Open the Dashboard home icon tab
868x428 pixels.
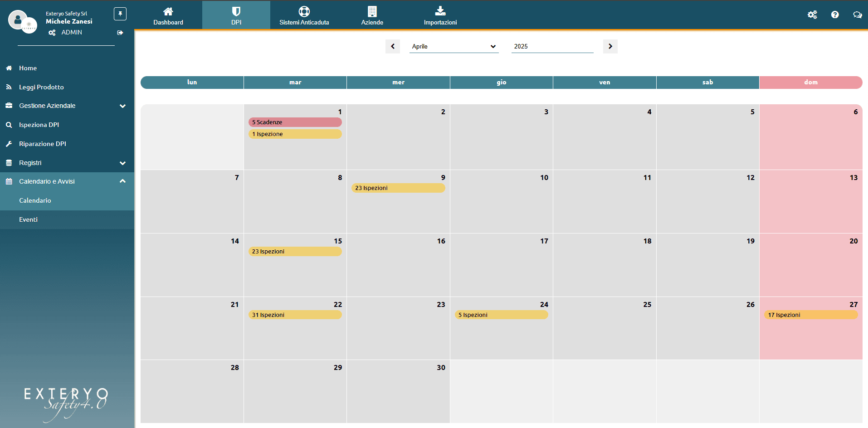point(168,15)
